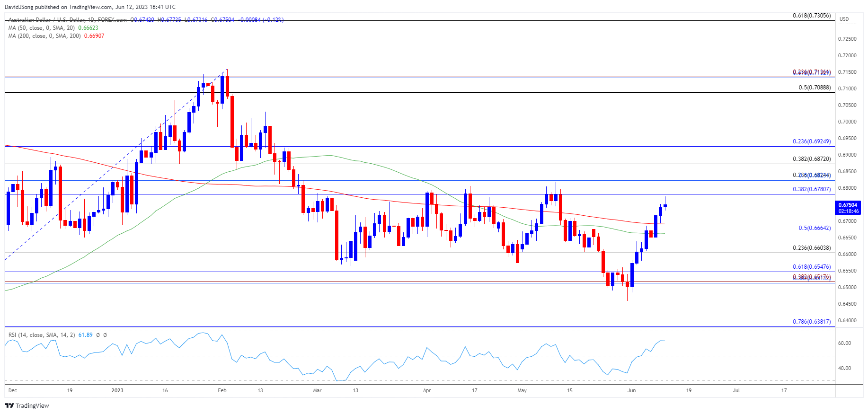Click the high price H0.67735

coord(169,20)
